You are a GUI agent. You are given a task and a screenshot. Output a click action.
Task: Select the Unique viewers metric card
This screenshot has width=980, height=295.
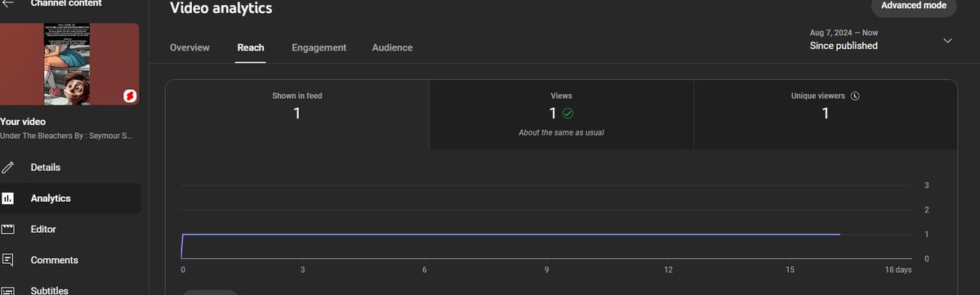(x=825, y=114)
